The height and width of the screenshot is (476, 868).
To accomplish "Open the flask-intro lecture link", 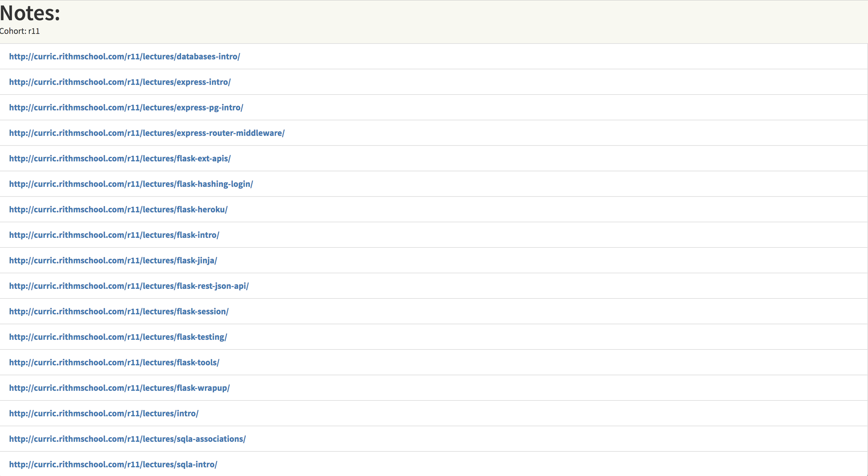I will click(x=114, y=235).
